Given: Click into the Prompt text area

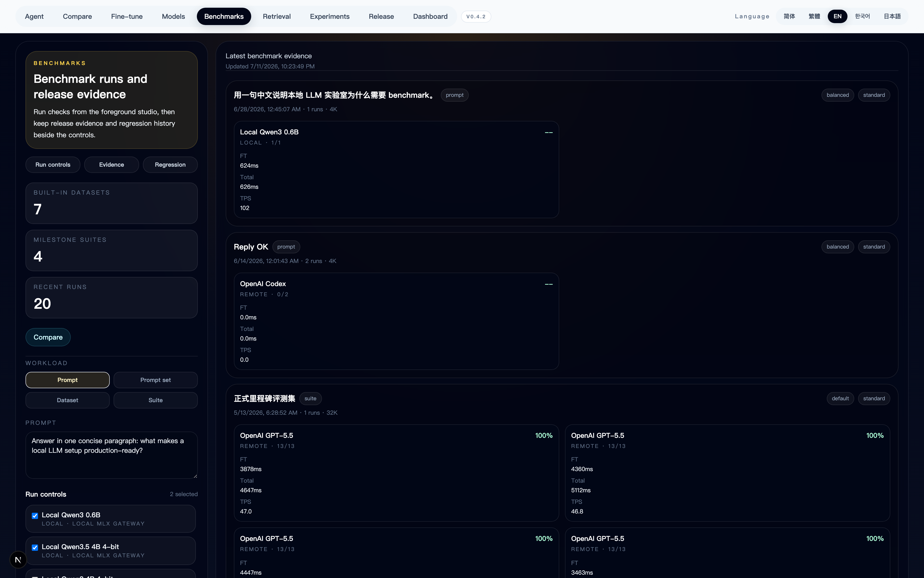Looking at the screenshot, I should (x=111, y=455).
